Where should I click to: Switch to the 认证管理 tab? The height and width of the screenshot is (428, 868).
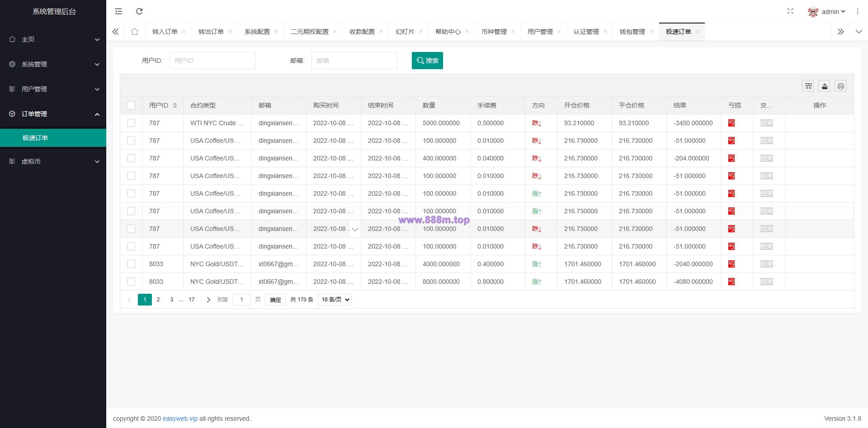pyautogui.click(x=586, y=32)
